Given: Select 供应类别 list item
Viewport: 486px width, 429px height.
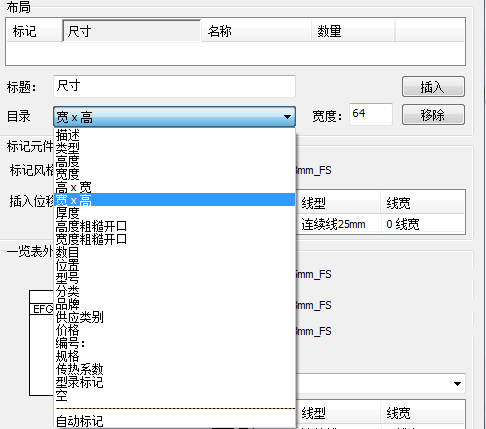Looking at the screenshot, I should [174, 317].
